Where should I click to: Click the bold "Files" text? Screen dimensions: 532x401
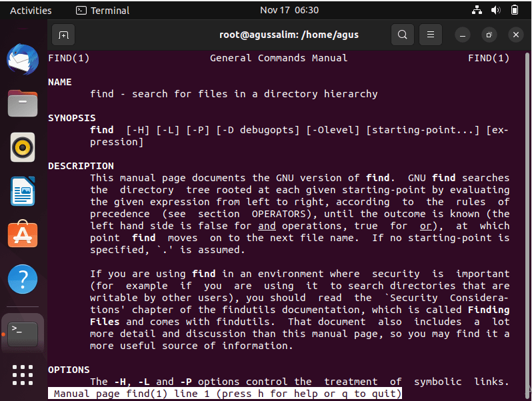pos(105,322)
